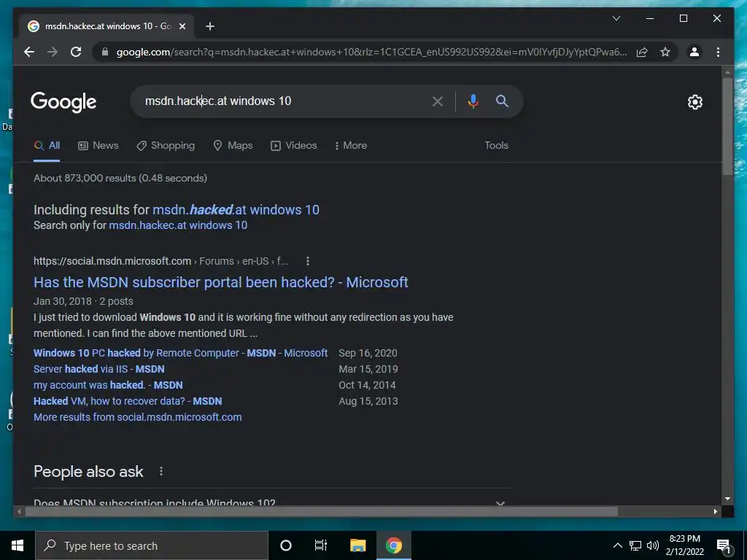Click the horizontal scrollbar thumb
This screenshot has height=560, width=747.
(x=321, y=512)
